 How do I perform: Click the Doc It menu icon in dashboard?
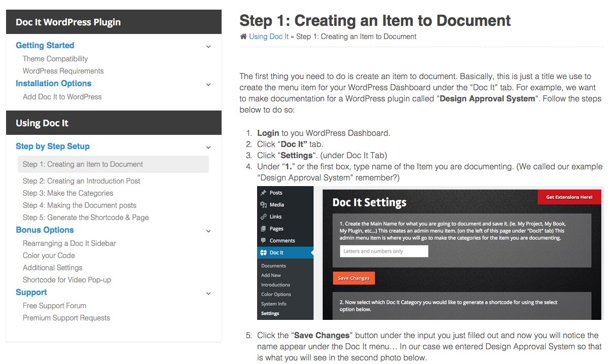263,252
